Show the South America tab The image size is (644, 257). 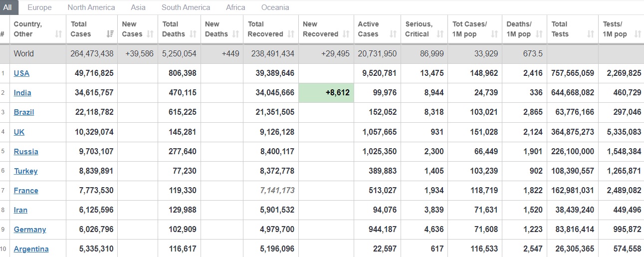tap(186, 7)
